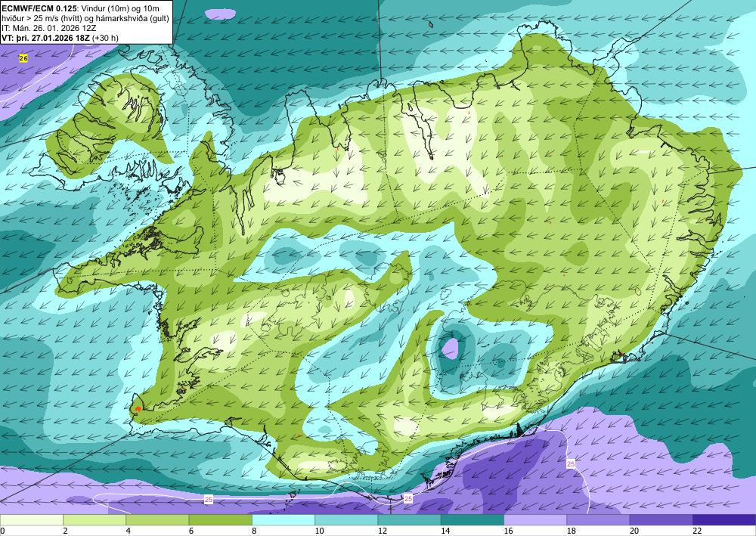756x536 pixels.
Task: Click the 20–22 m/s violet legend swatch
Action: tap(661, 520)
